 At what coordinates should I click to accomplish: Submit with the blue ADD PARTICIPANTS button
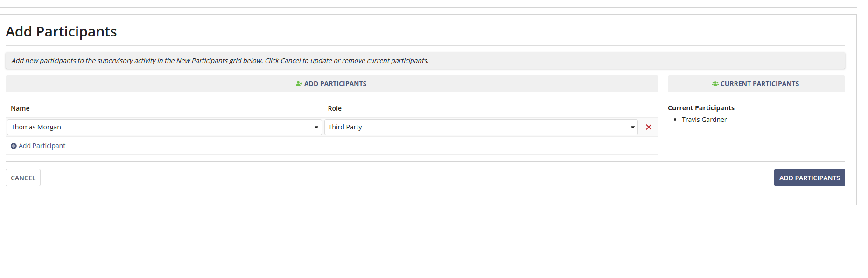(x=809, y=178)
